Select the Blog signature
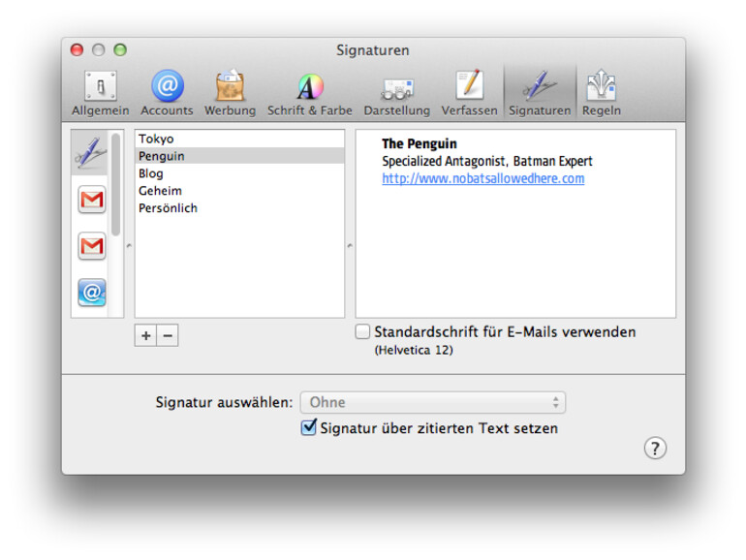The height and width of the screenshot is (560, 746). tap(240, 173)
